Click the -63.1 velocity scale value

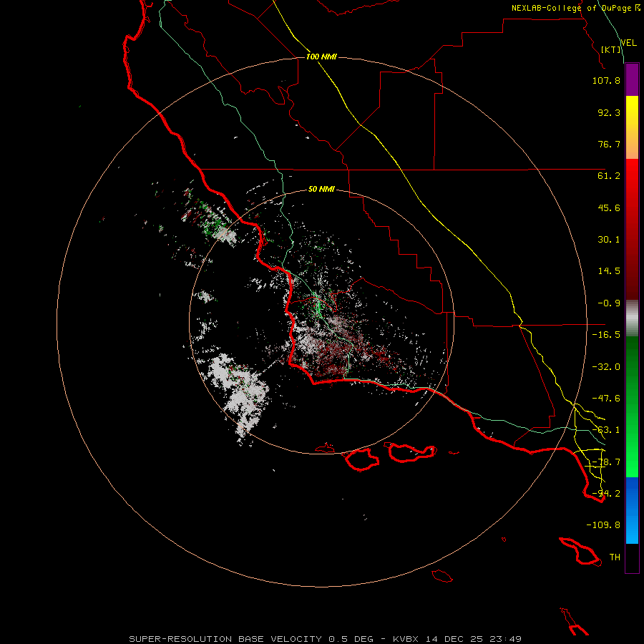[x=606, y=430]
